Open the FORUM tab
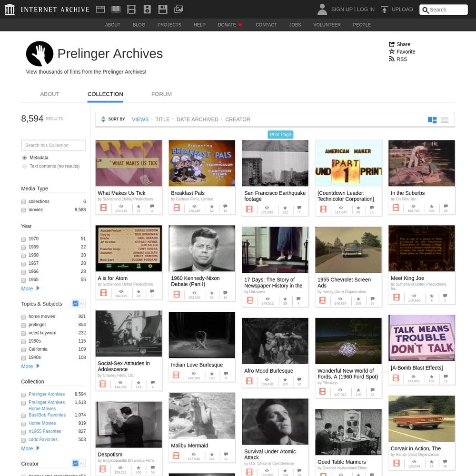The height and width of the screenshot is (476, 476). point(161,94)
